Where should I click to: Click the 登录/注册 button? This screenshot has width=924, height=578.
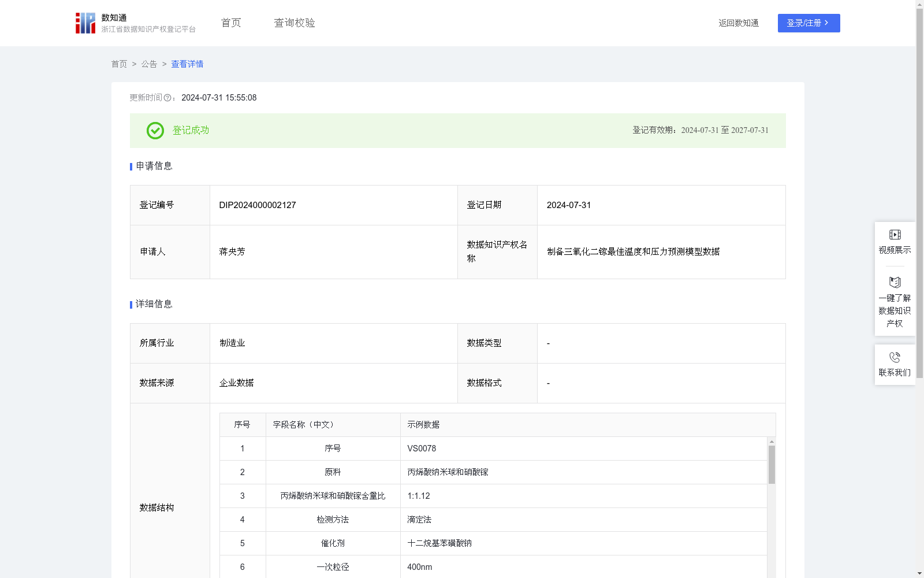[x=808, y=23]
